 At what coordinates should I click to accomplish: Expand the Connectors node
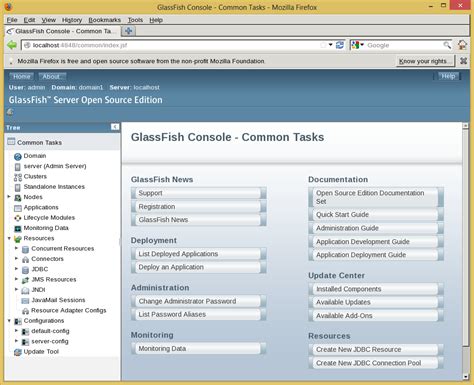[16, 259]
